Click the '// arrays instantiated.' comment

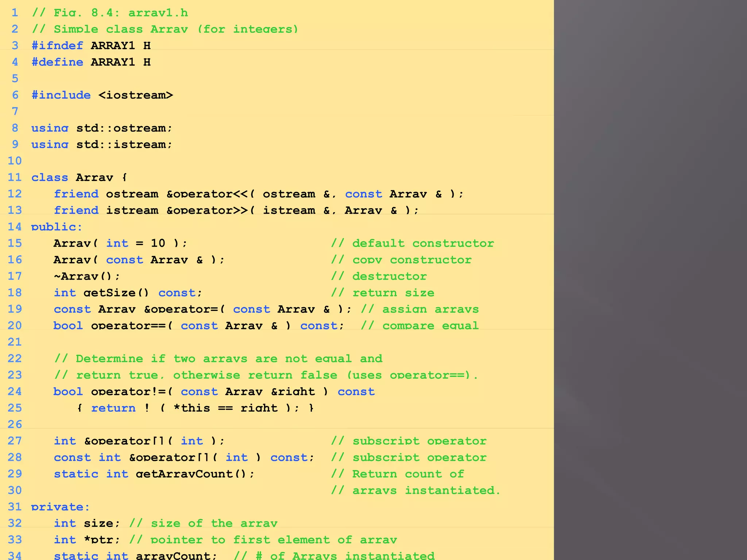[416, 490]
